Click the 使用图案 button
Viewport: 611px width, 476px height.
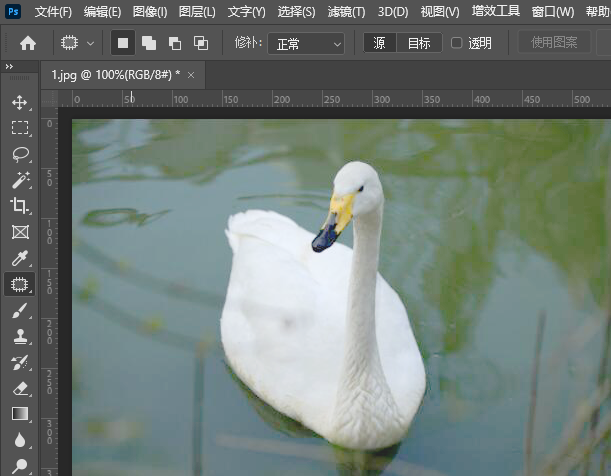pyautogui.click(x=554, y=42)
